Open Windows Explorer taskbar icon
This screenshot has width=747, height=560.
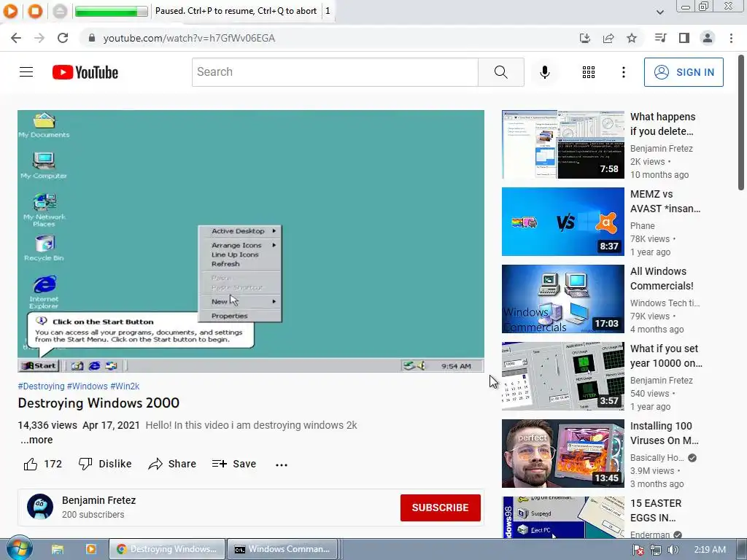tap(58, 549)
